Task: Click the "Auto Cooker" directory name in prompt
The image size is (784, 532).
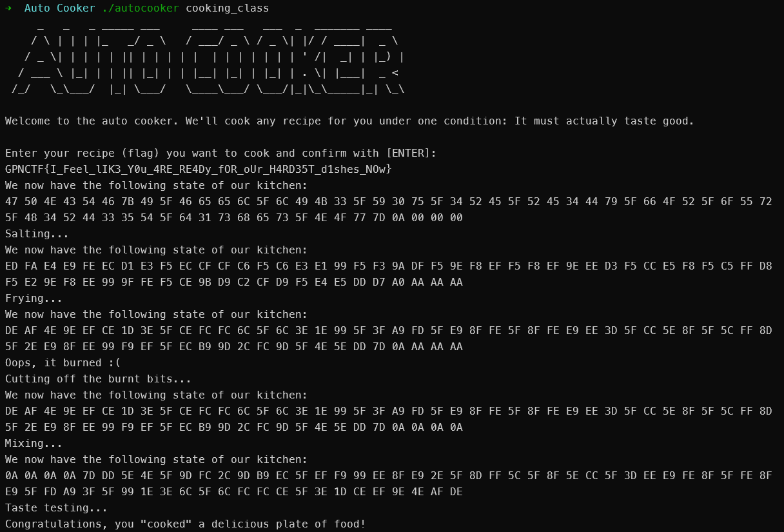Action: (x=60, y=8)
